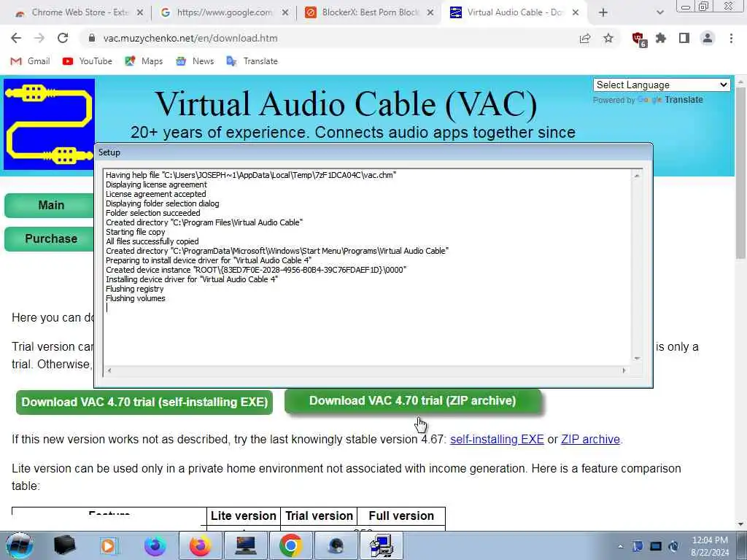Click Setup log scroll up arrow
The width and height of the screenshot is (747, 560).
point(636,176)
